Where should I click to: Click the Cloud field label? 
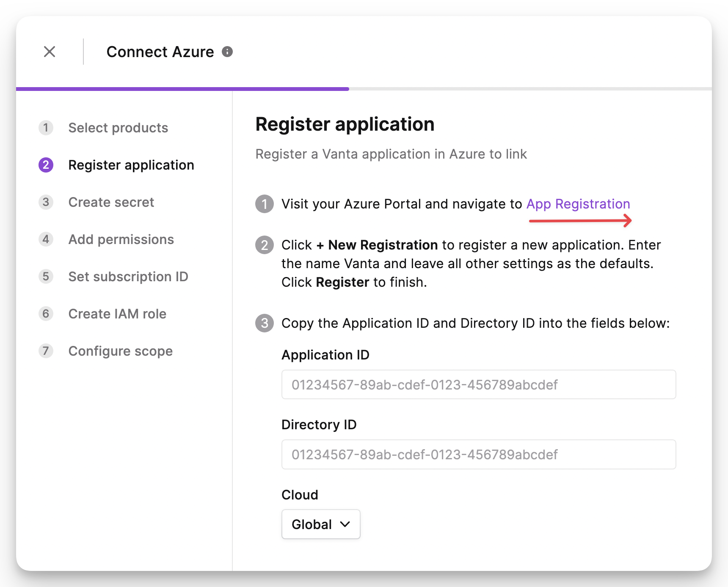click(x=300, y=495)
